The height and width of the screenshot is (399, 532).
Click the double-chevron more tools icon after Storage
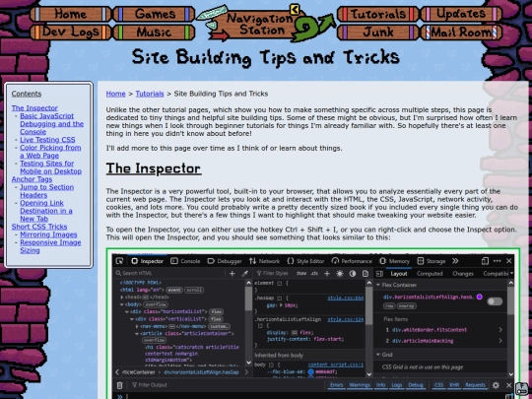point(455,261)
